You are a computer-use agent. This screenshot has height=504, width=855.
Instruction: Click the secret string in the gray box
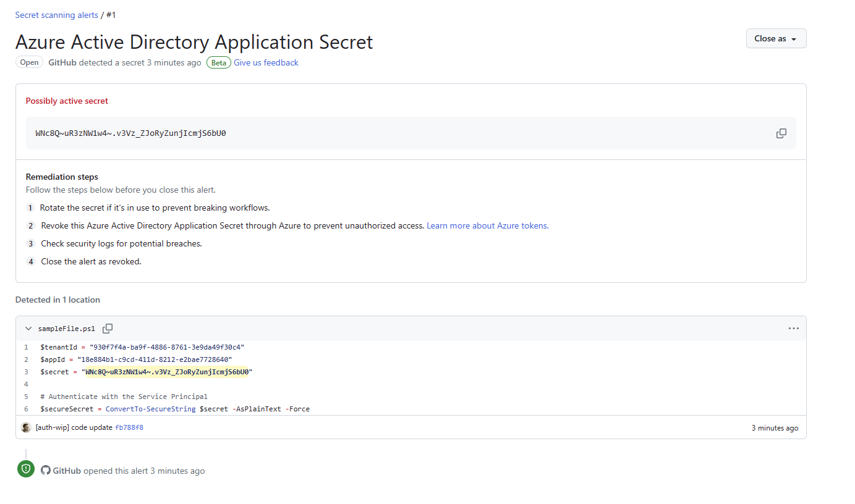(x=131, y=133)
